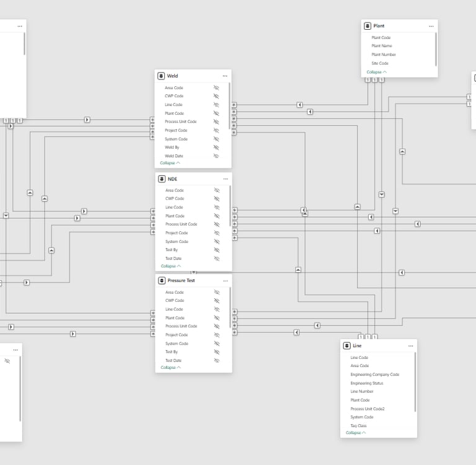Toggle visibility of NDE Project Code
Image resolution: width=476 pixels, height=465 pixels.
tap(217, 233)
